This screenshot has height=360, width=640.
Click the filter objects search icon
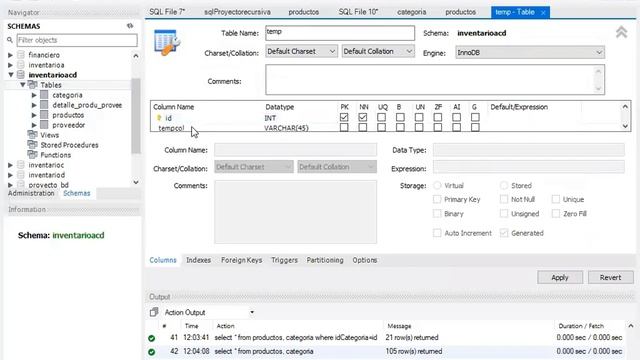[x=10, y=40]
